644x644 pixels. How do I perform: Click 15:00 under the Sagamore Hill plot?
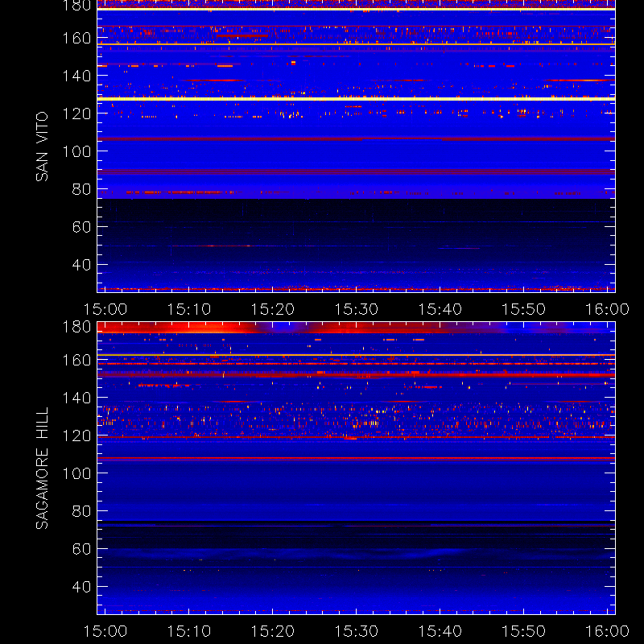(105, 631)
